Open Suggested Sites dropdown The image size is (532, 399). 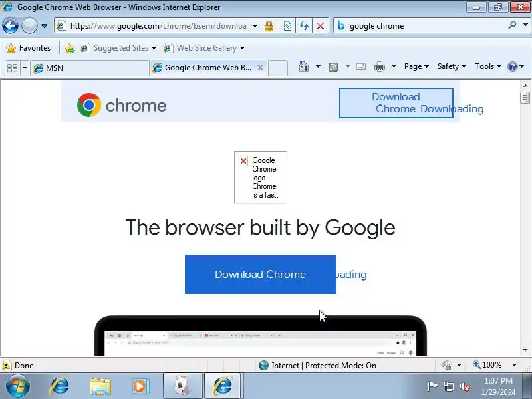[118, 48]
